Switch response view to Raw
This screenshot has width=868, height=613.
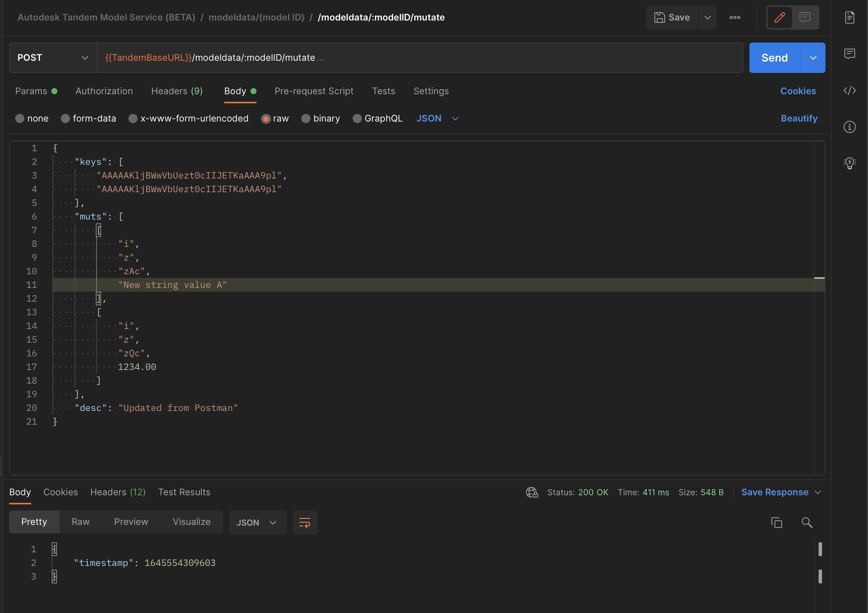click(x=81, y=522)
